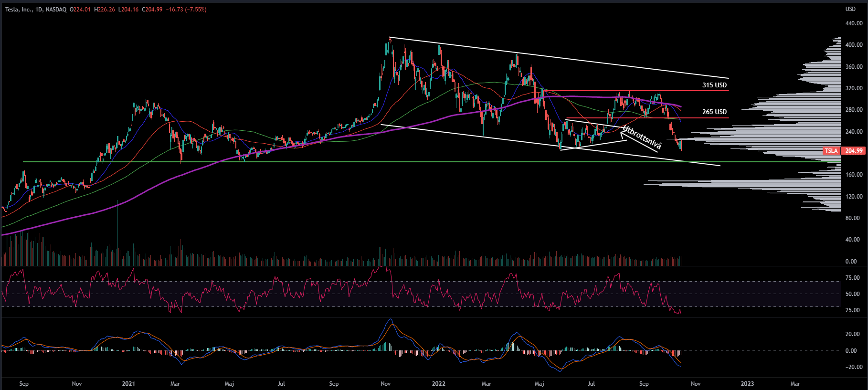This screenshot has height=390, width=868.
Task: Select the 265 USD text annotation
Action: (714, 112)
